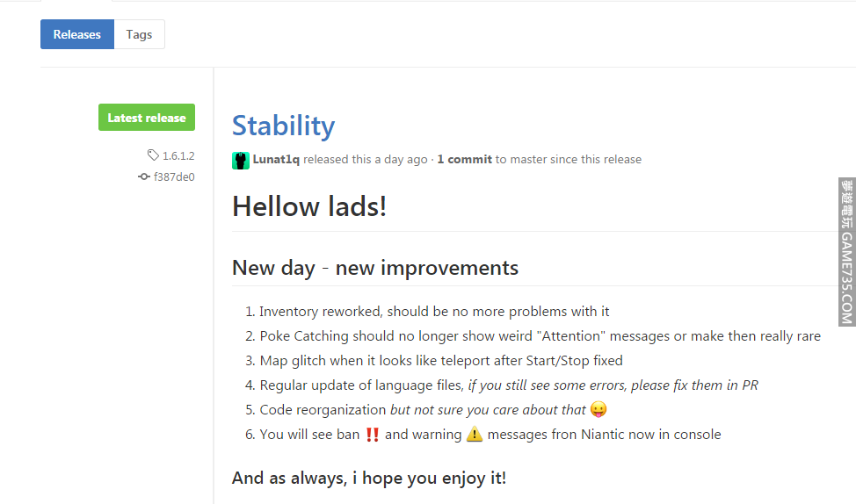Image resolution: width=856 pixels, height=504 pixels.
Task: Open the 1.6.1.2 version tag link
Action: [178, 155]
